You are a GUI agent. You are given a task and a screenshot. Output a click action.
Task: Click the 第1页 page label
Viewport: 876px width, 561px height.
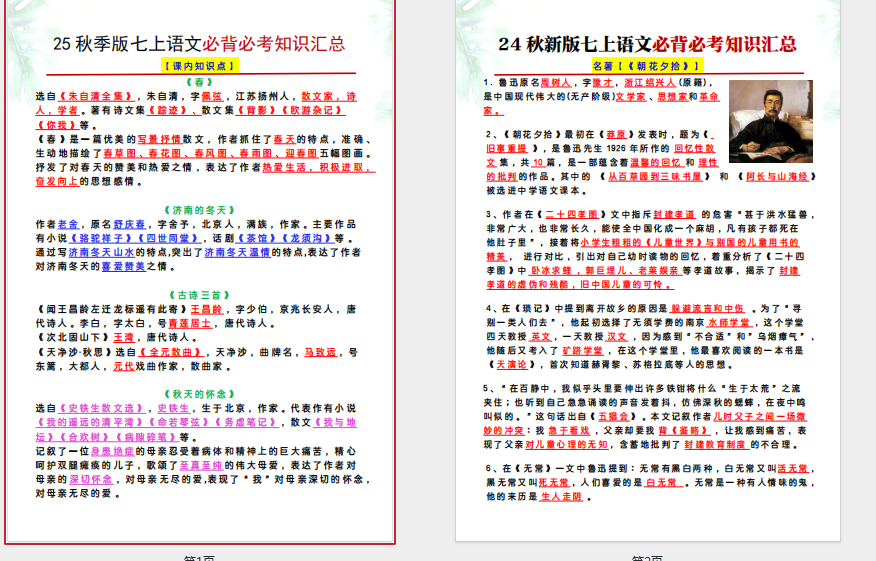(x=199, y=556)
